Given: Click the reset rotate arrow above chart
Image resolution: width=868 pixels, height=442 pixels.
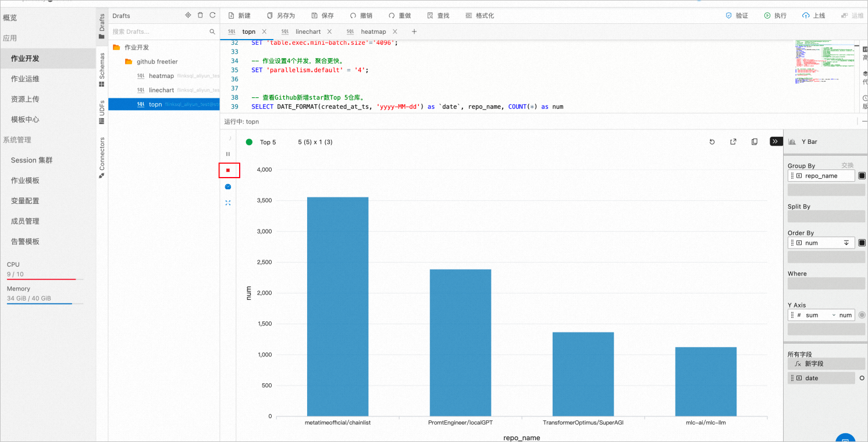Looking at the screenshot, I should (712, 142).
